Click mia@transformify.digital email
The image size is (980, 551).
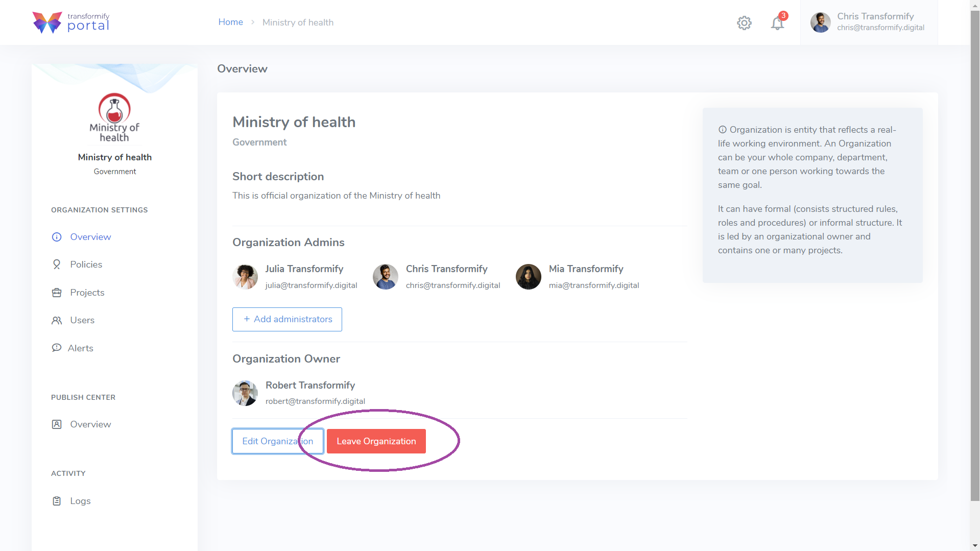pos(594,285)
